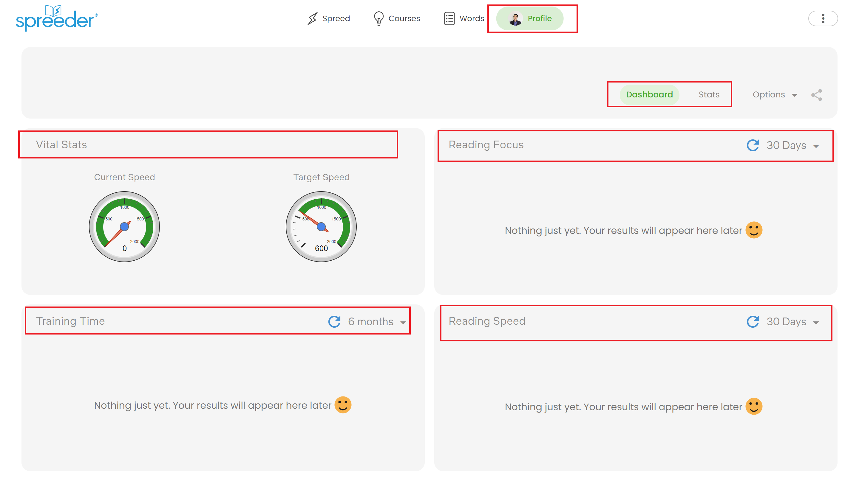859x504 pixels.
Task: Click the profile avatar picture
Action: pyautogui.click(x=515, y=19)
